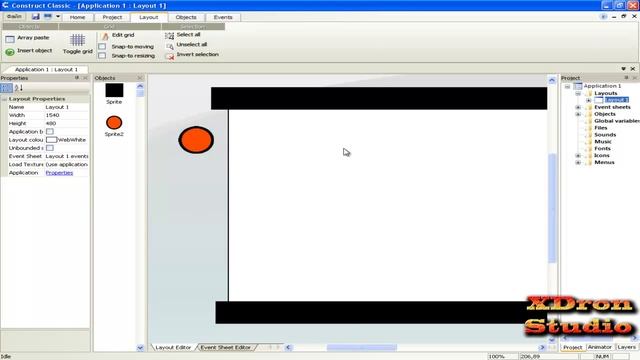Collapse the Layouts tree node
Viewport: 640px width, 360px height.
tap(578, 93)
